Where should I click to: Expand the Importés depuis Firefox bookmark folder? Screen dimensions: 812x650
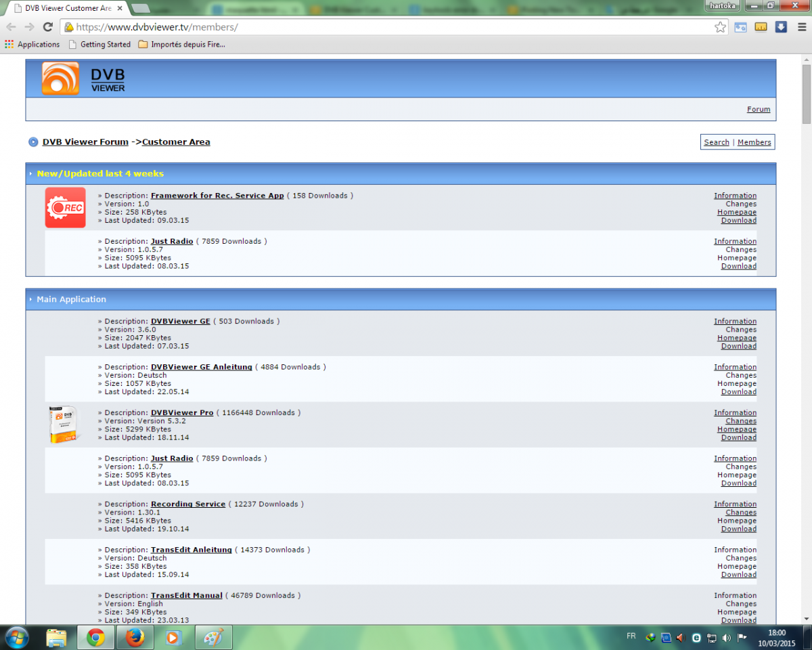tap(181, 45)
